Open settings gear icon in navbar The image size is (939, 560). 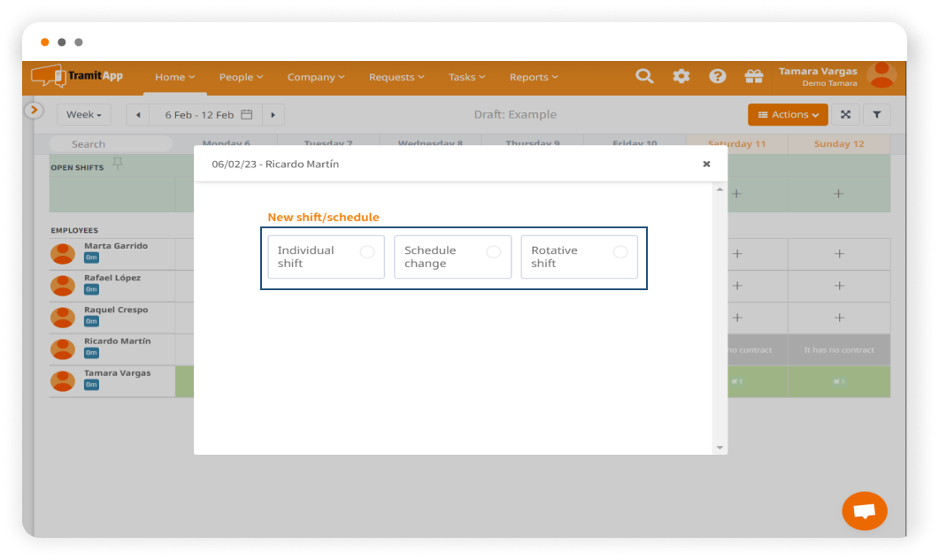coord(681,76)
